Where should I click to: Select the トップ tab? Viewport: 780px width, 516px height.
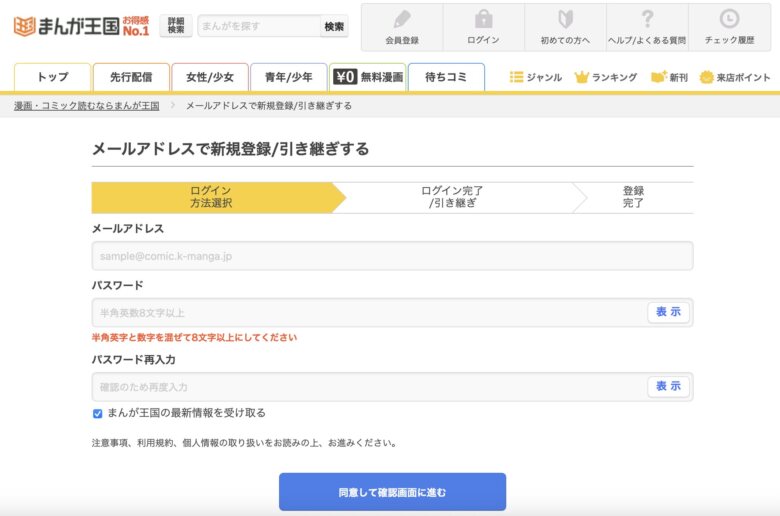click(52, 77)
